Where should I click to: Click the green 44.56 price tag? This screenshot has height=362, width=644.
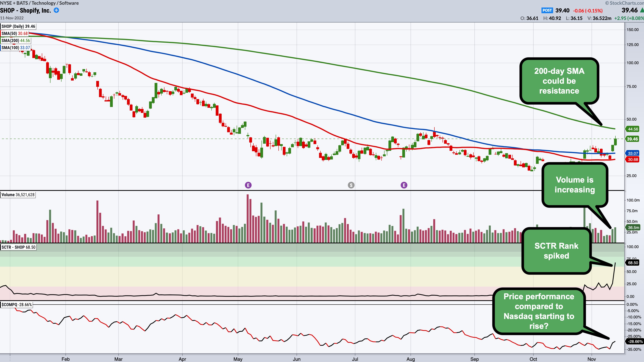[x=633, y=129]
